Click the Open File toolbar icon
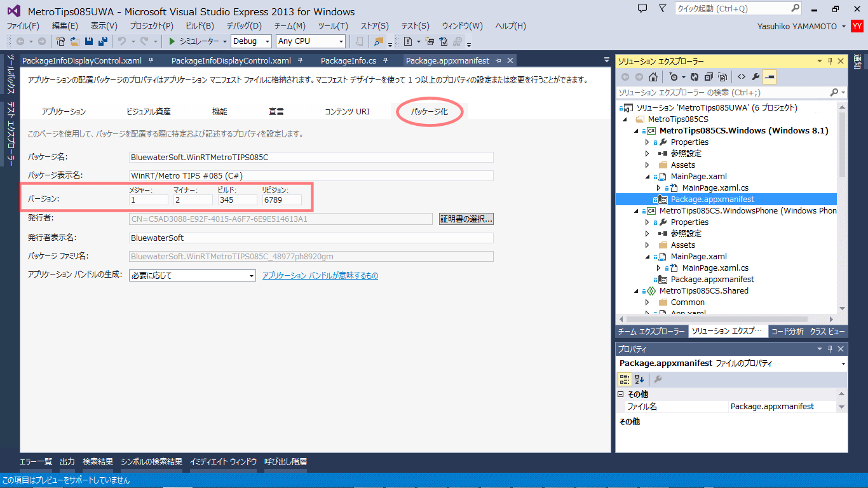Viewport: 868px width, 488px height. click(x=74, y=41)
